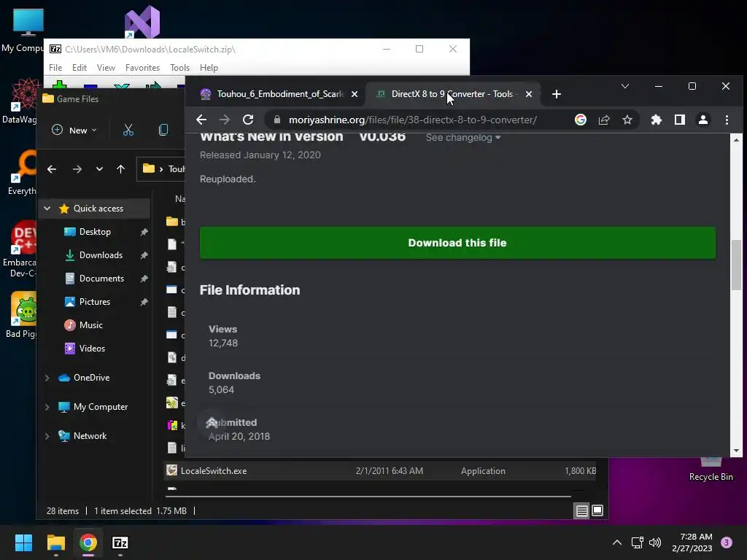Open Documents in Quick access
Image resolution: width=747 pixels, height=560 pixels.
pos(101,279)
